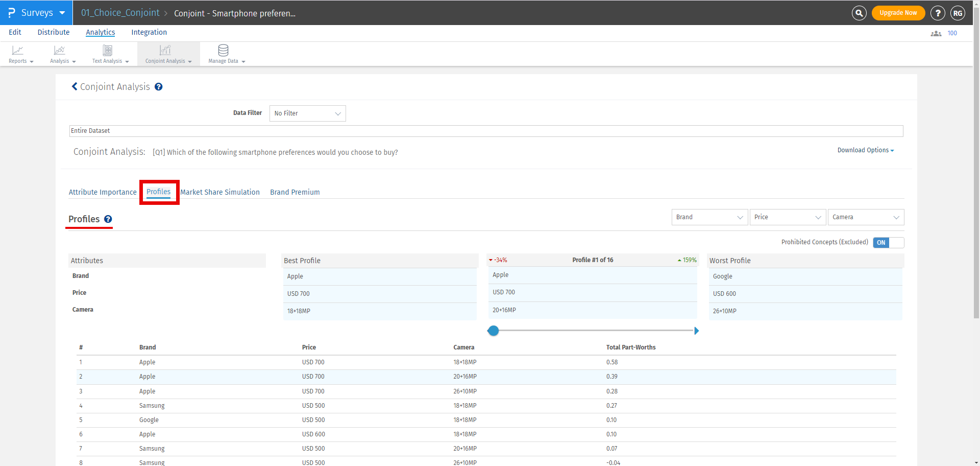Open the Camera attribute dropdown
This screenshot has height=466, width=980.
point(865,217)
